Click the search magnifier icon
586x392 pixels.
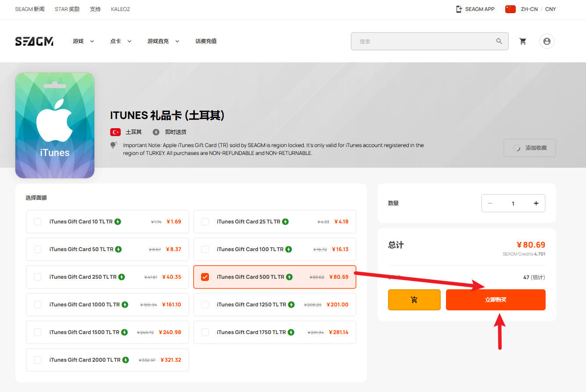click(x=499, y=41)
